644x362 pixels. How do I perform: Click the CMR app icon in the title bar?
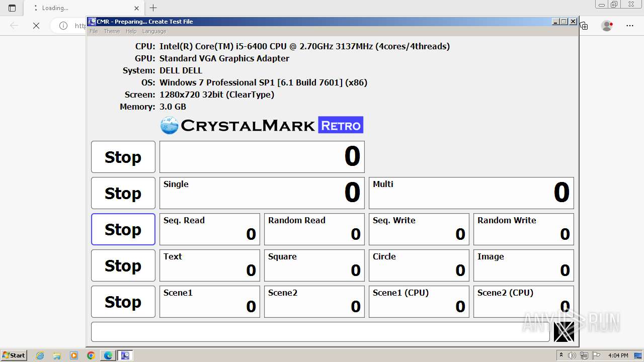click(x=92, y=22)
